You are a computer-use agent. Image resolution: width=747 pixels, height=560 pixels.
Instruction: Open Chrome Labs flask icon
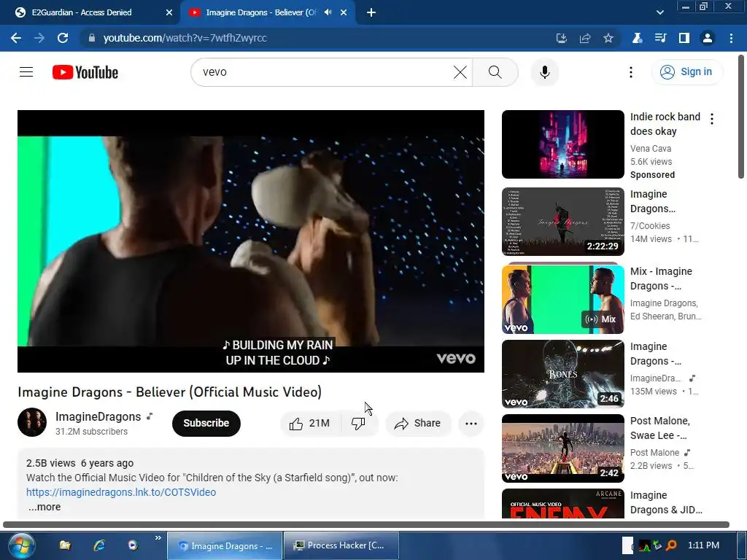coord(637,38)
